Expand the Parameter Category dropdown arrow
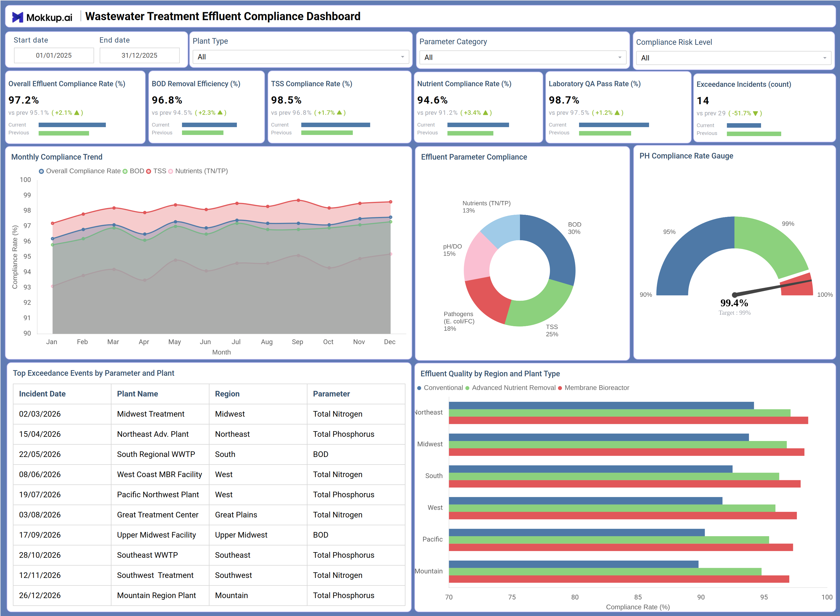Image resolution: width=840 pixels, height=616 pixels. pyautogui.click(x=620, y=57)
